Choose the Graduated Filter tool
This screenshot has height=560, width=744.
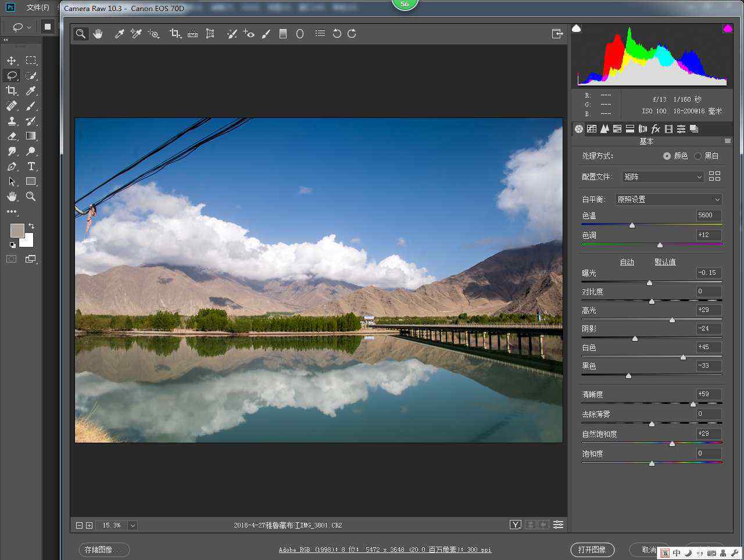(x=283, y=34)
